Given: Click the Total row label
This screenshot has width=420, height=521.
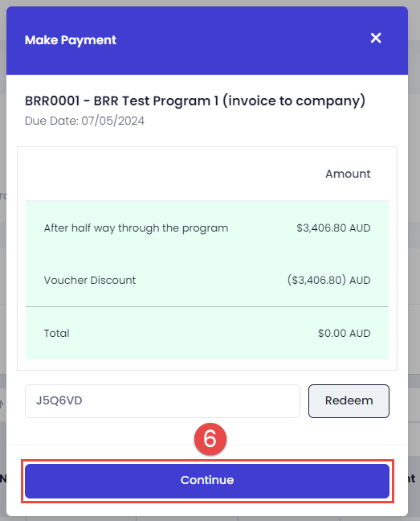Looking at the screenshot, I should [x=56, y=333].
